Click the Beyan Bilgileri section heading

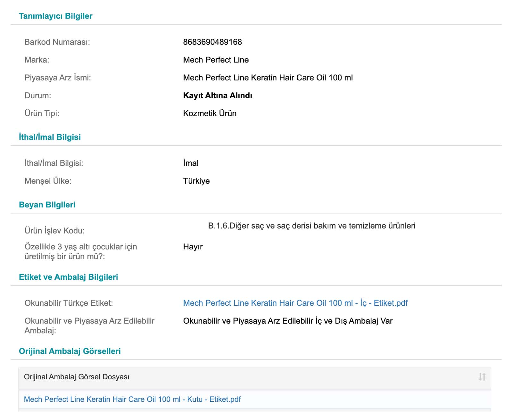click(47, 205)
